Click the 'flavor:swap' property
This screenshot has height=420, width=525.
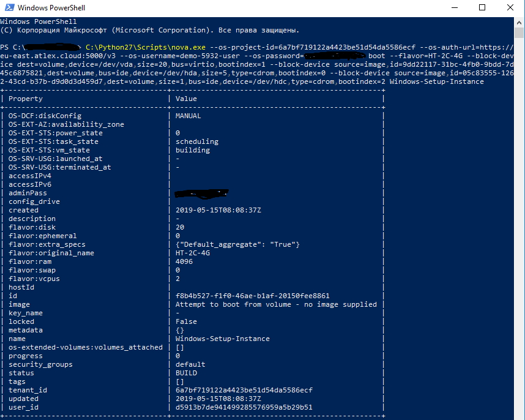(x=32, y=270)
